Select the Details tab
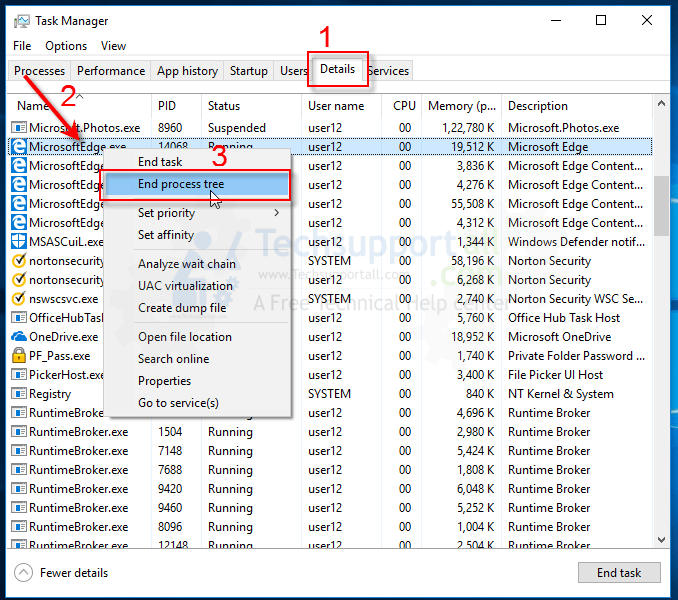Viewport: 678px width, 600px height. click(338, 69)
